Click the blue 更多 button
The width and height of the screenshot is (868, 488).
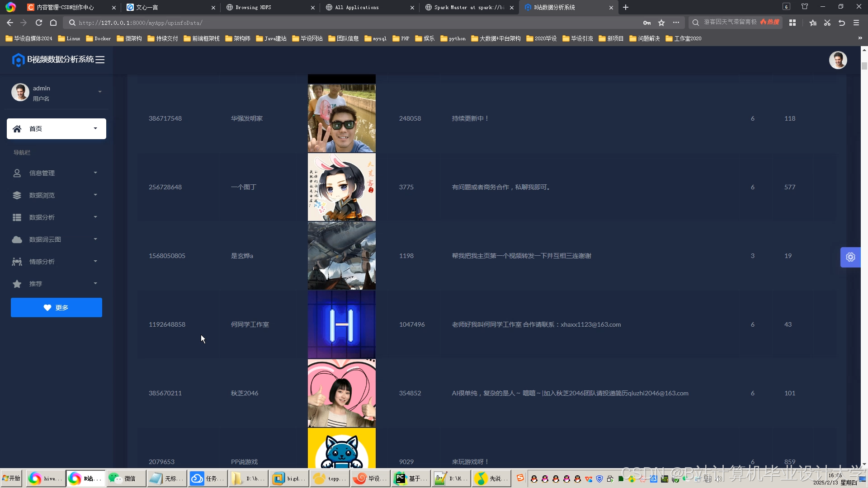(57, 308)
